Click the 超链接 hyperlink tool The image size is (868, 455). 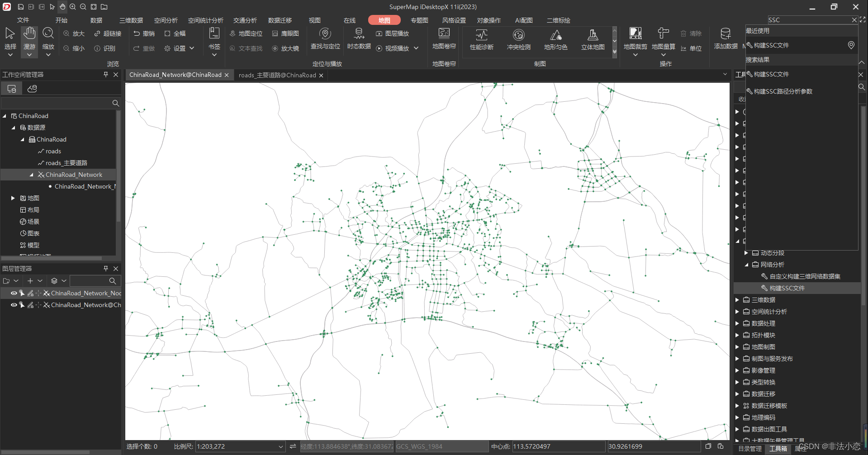pos(108,33)
